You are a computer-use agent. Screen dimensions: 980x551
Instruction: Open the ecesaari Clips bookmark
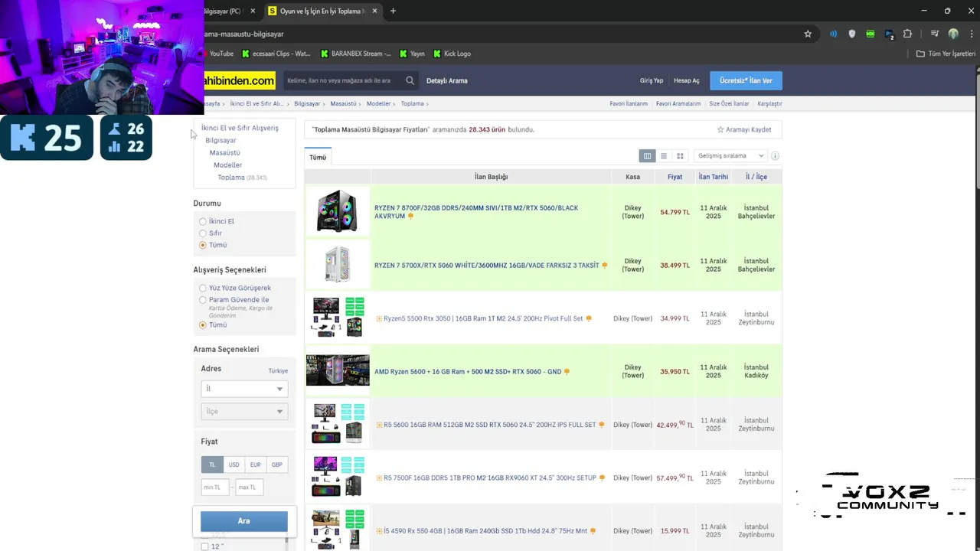click(276, 54)
